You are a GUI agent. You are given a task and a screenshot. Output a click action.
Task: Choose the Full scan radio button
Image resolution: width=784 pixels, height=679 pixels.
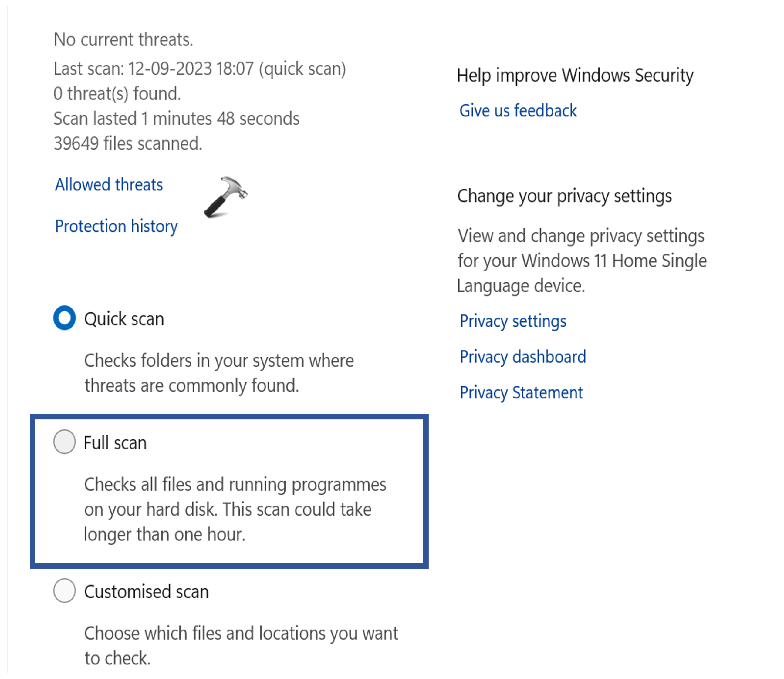coord(64,442)
